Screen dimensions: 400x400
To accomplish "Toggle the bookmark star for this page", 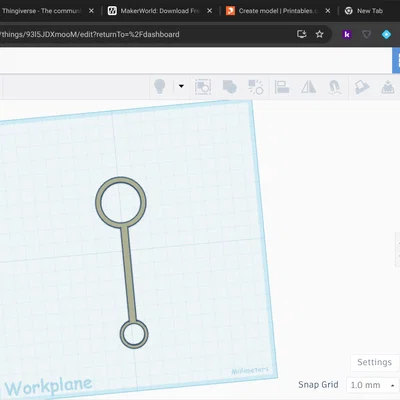I will coord(320,34).
